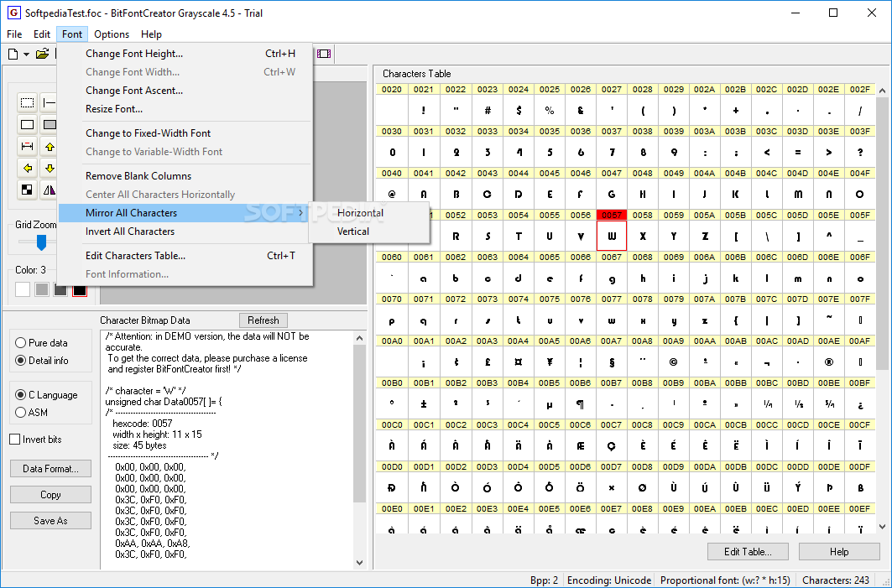Choose Change Font Height menu item
Viewport: 892px width, 588px height.
coord(185,54)
